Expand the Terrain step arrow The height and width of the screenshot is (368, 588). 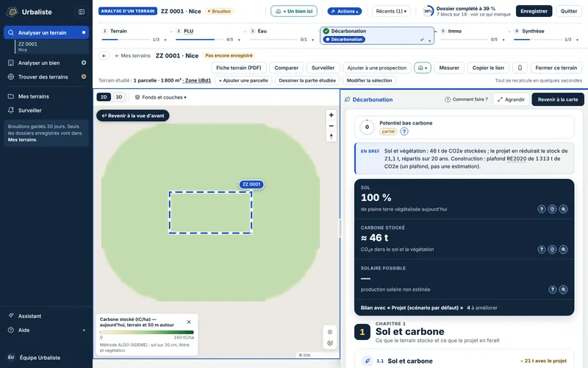165,40
